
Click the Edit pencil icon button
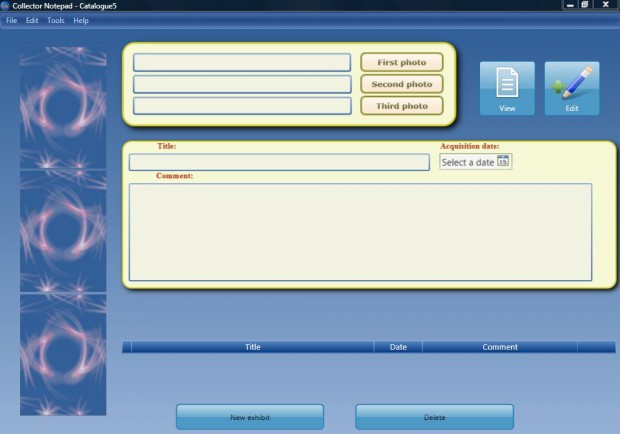click(x=572, y=88)
